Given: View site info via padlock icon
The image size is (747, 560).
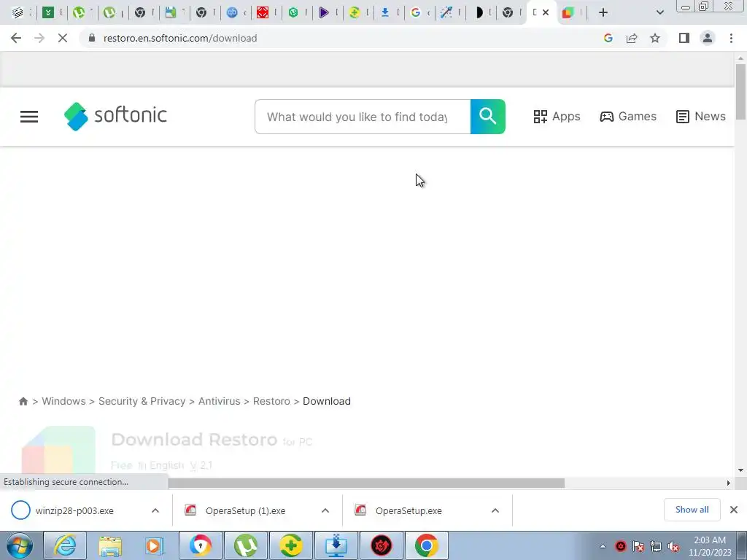Looking at the screenshot, I should click(x=92, y=38).
